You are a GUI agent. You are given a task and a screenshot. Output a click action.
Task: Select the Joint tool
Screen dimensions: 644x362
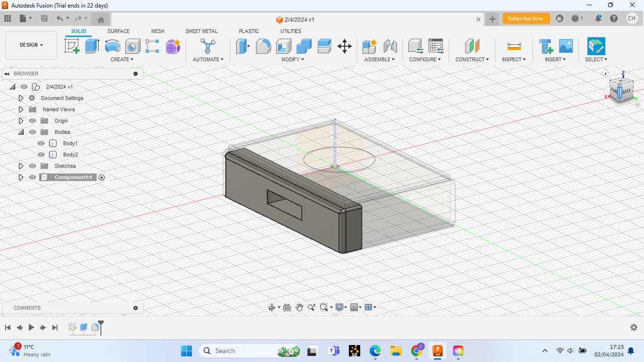390,46
